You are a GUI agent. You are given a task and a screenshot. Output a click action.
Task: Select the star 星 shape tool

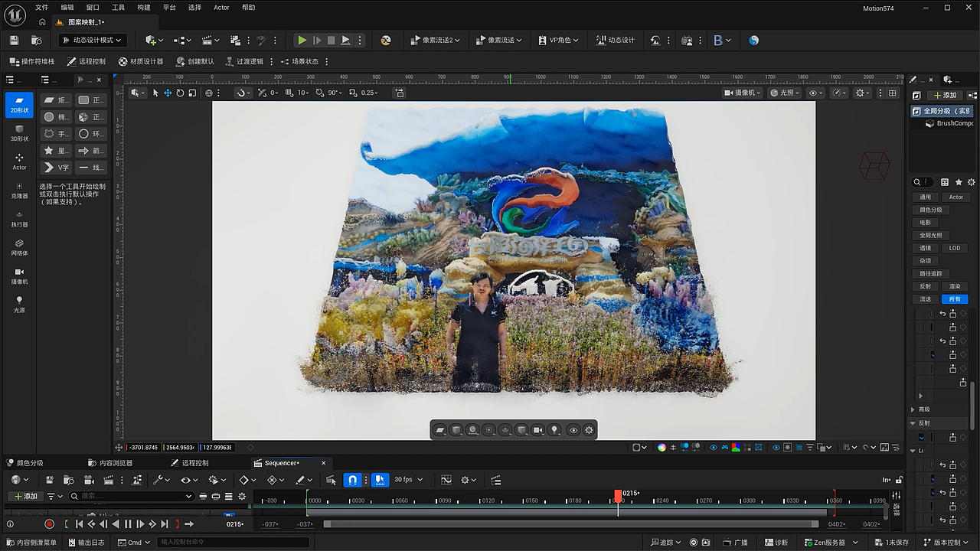tap(55, 151)
